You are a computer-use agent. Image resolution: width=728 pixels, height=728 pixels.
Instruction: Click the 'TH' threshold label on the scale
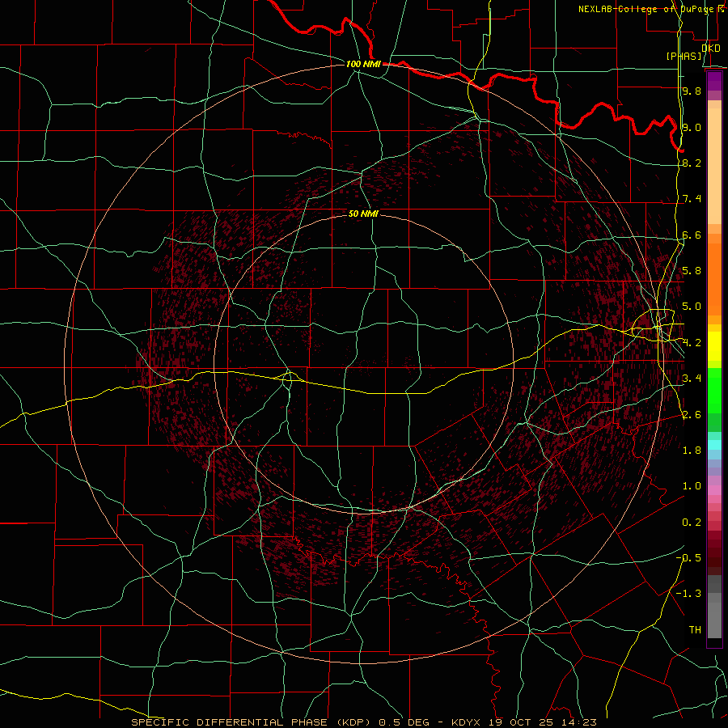point(695,630)
